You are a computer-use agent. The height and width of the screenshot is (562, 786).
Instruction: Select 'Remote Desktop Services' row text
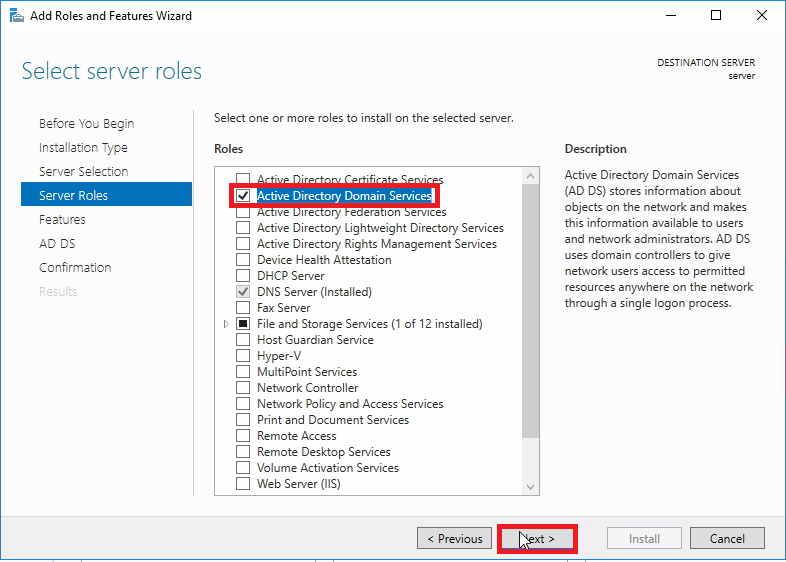pyautogui.click(x=324, y=452)
